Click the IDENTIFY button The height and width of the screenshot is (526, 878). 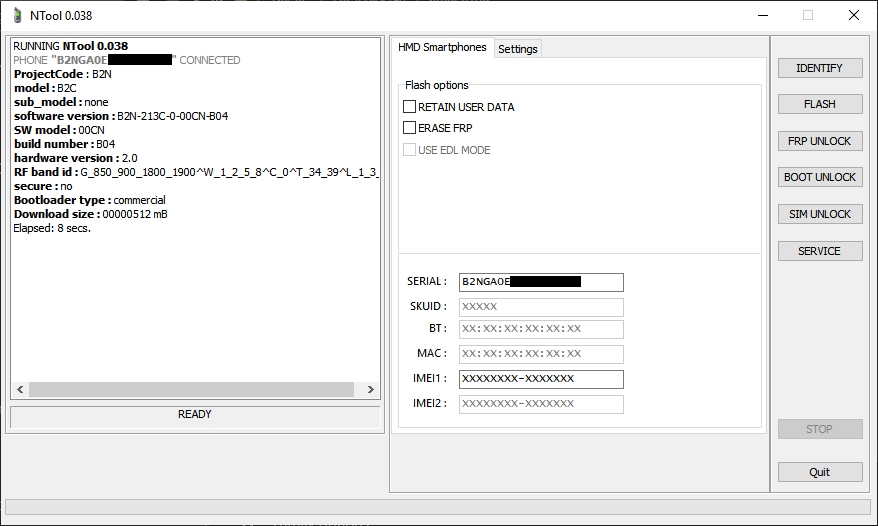[x=820, y=68]
